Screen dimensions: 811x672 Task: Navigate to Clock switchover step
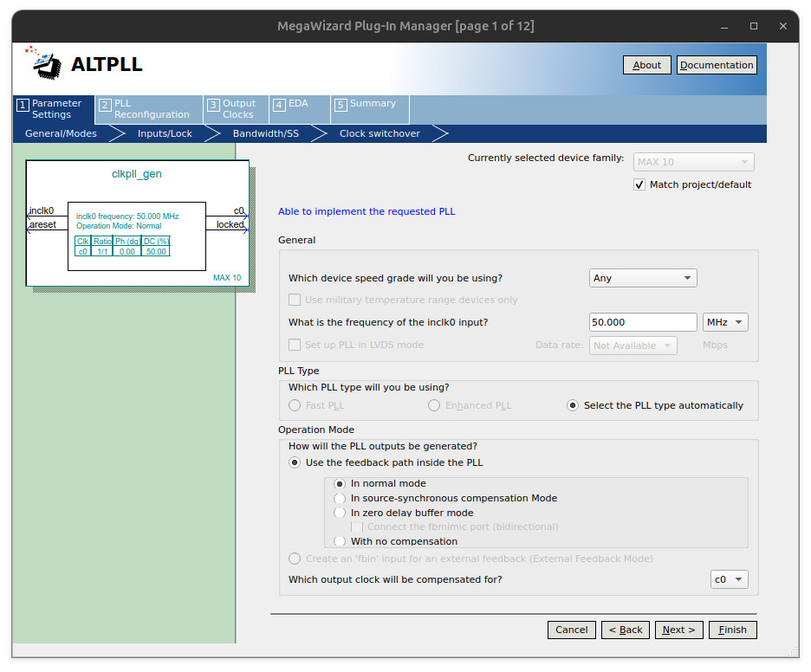[x=380, y=133]
